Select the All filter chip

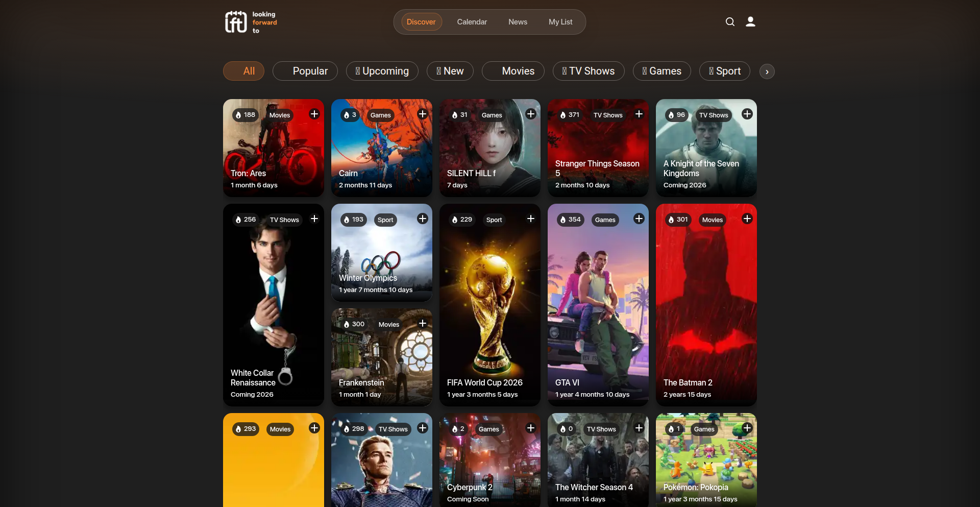coord(243,71)
